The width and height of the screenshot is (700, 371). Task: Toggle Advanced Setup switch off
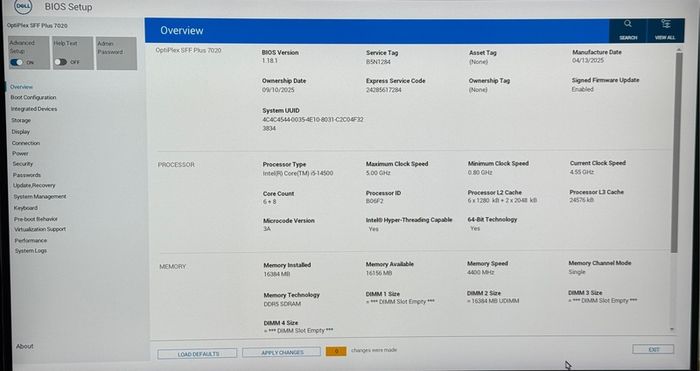pos(17,63)
